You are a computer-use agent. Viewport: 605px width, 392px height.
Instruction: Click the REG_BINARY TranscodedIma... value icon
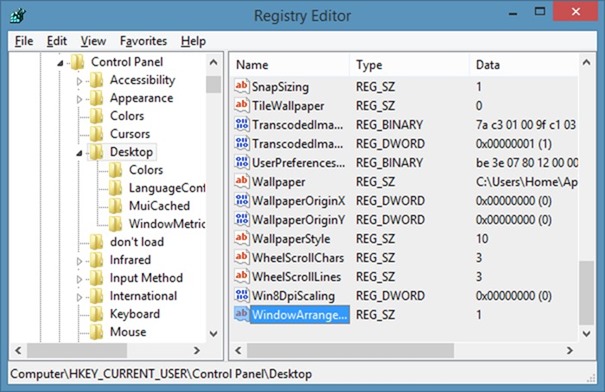click(242, 124)
